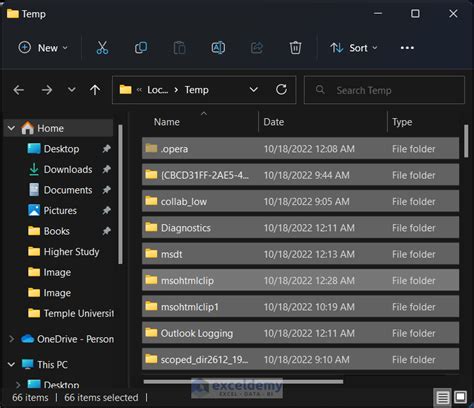Select the msohtmlclip folder name

(187, 281)
